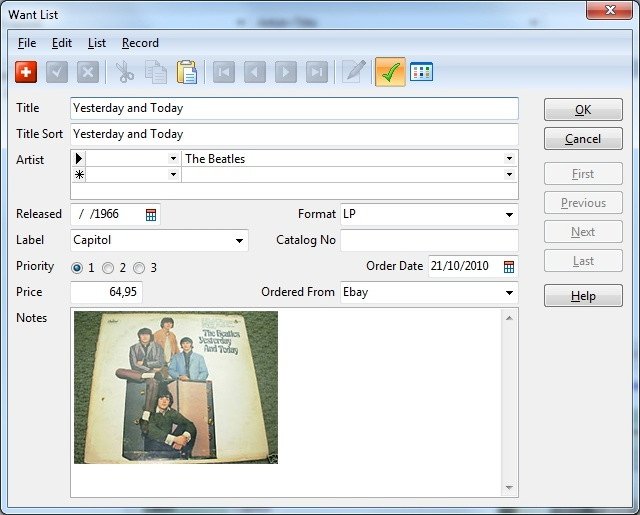The height and width of the screenshot is (515, 640).
Task: Click the First button on right panel
Action: (583, 174)
